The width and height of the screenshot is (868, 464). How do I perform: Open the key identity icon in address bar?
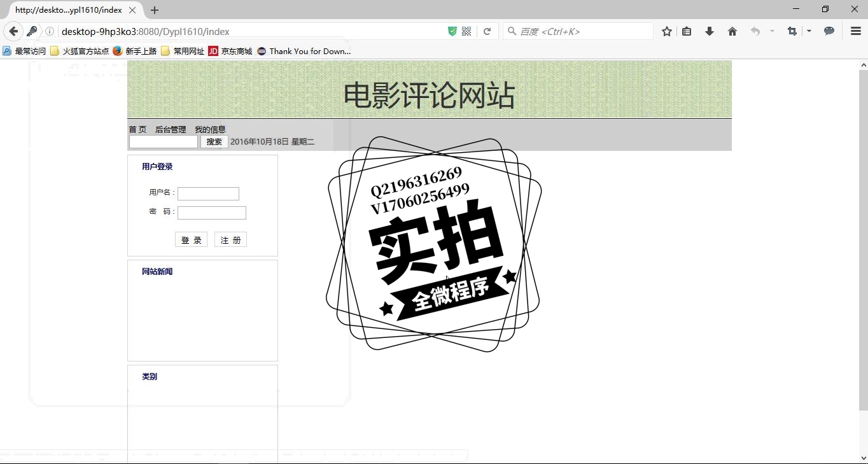[32, 31]
